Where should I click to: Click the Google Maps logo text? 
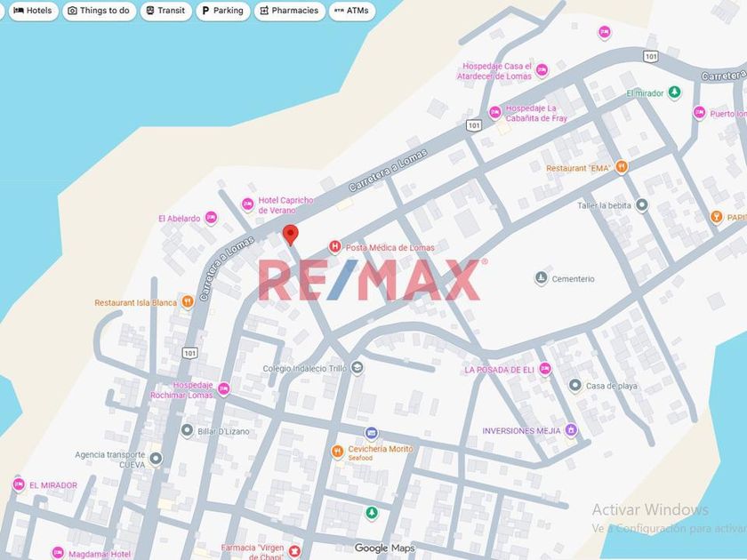pos(384,548)
